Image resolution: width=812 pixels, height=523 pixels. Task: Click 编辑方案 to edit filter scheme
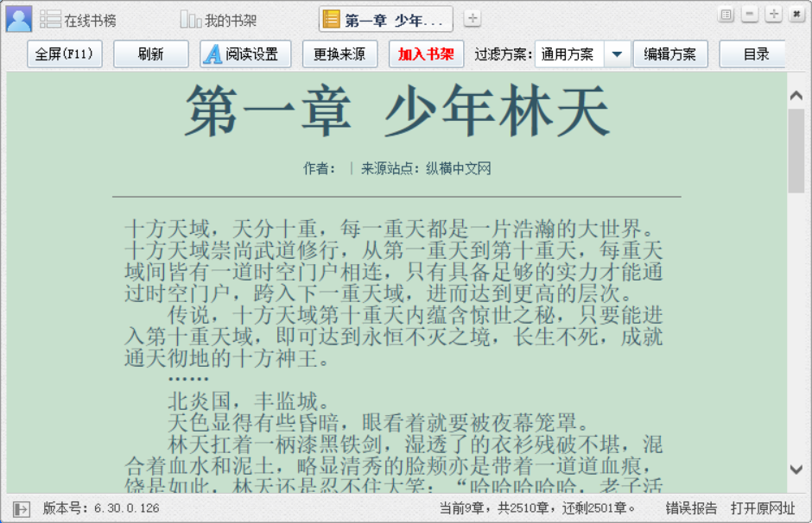pyautogui.click(x=670, y=54)
